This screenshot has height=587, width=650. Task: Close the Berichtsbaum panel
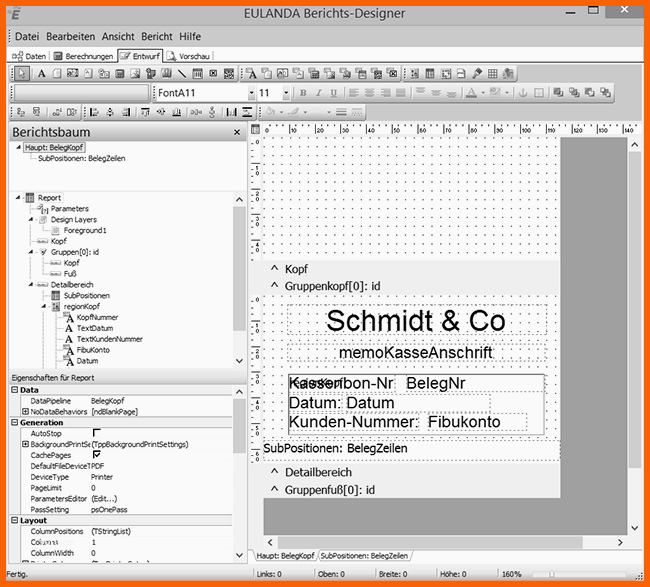237,132
